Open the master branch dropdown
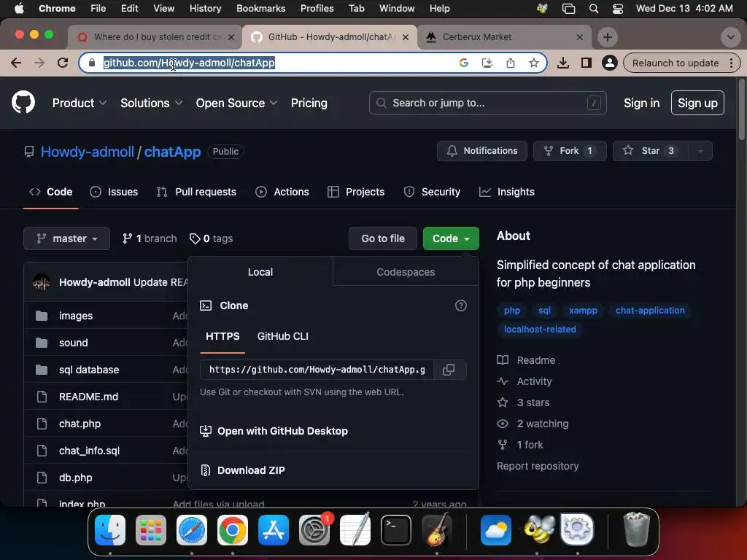747x560 pixels. coord(66,238)
